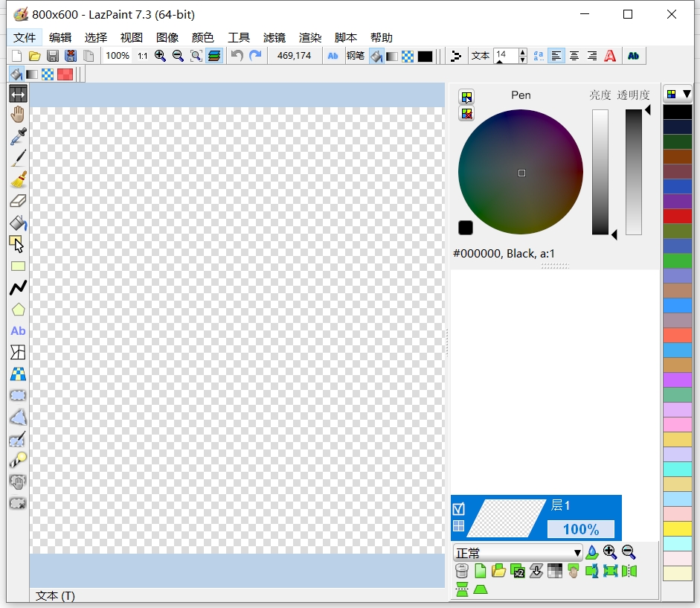700x608 pixels.
Task: Activate the Text tool in toolbox
Action: [x=18, y=331]
